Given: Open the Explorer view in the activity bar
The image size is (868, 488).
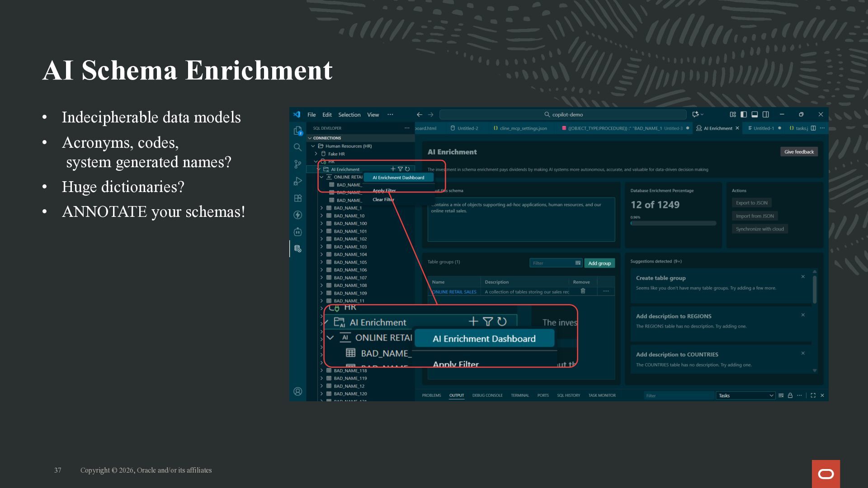Looking at the screenshot, I should pyautogui.click(x=297, y=131).
